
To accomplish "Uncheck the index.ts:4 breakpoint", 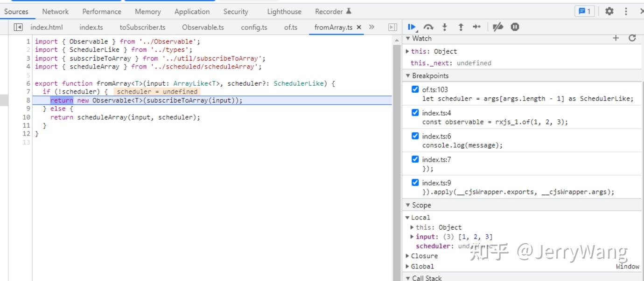I will [415, 113].
